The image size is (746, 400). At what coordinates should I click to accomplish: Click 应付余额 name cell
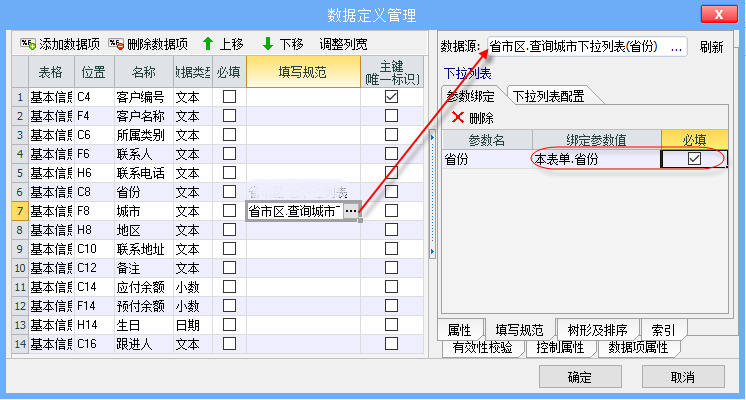tap(144, 287)
